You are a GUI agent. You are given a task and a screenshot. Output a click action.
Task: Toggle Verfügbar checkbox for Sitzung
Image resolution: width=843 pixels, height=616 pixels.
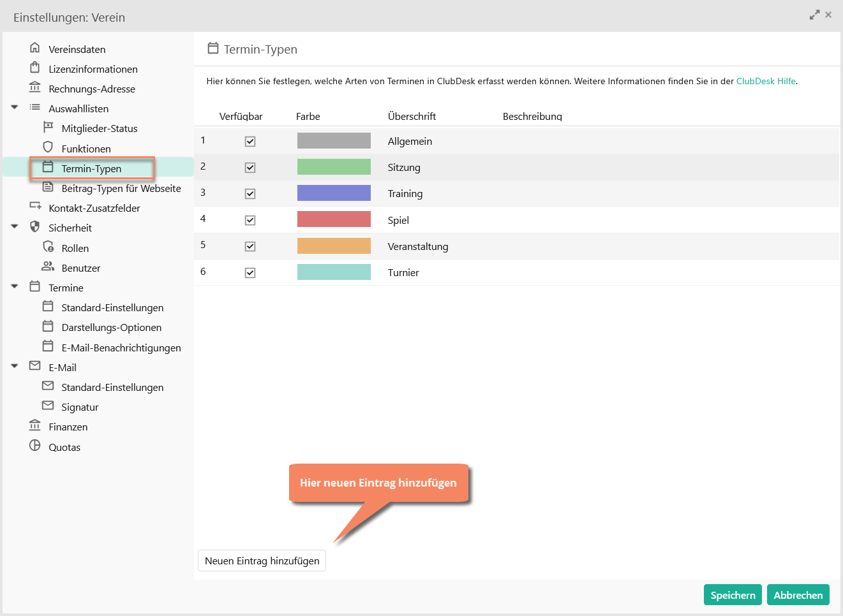[x=250, y=168]
